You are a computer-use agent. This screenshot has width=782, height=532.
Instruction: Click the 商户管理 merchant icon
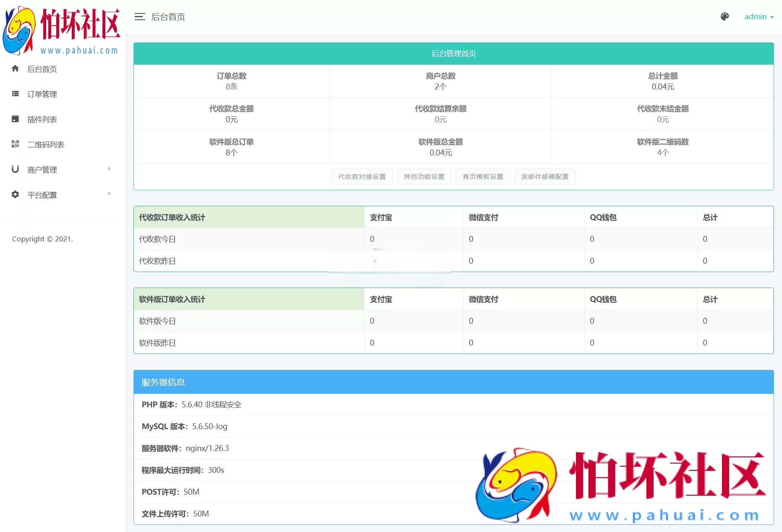tap(15, 169)
